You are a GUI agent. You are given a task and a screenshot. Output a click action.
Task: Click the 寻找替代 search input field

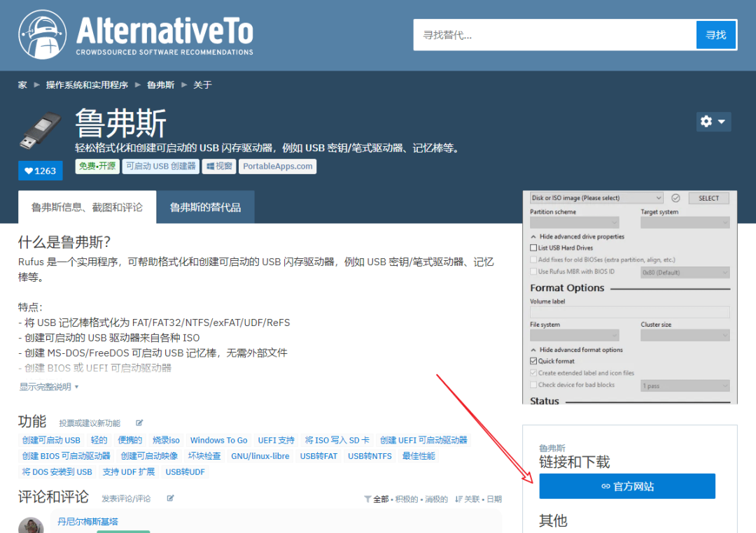pyautogui.click(x=554, y=35)
